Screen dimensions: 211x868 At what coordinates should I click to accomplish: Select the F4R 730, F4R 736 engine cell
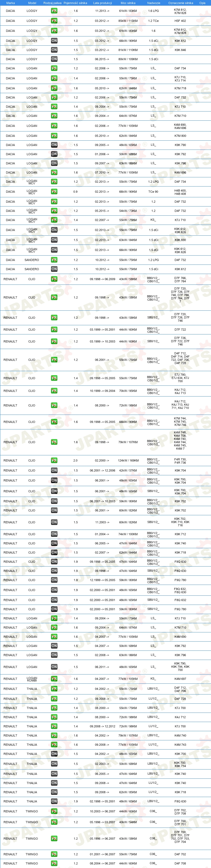tap(180, 461)
